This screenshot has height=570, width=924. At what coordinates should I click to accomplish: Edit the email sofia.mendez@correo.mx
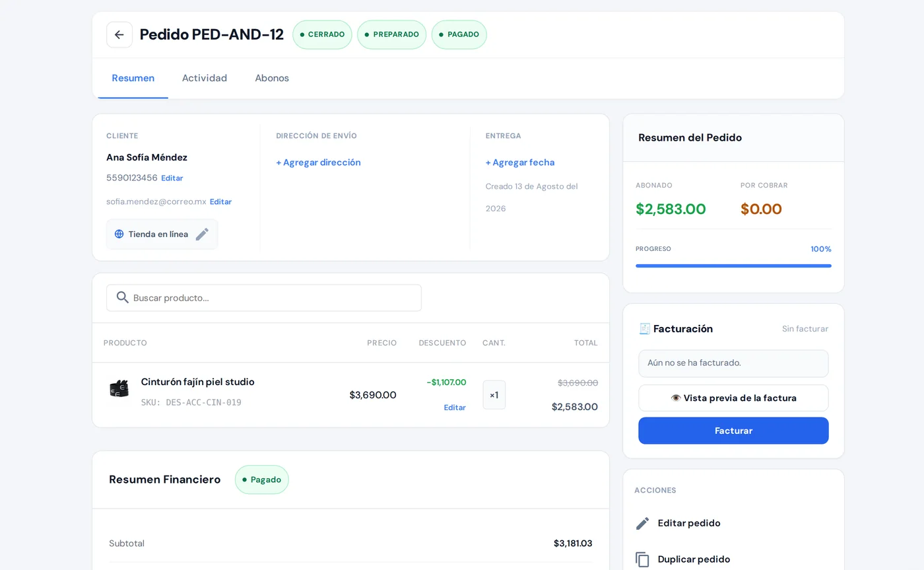[220, 202]
